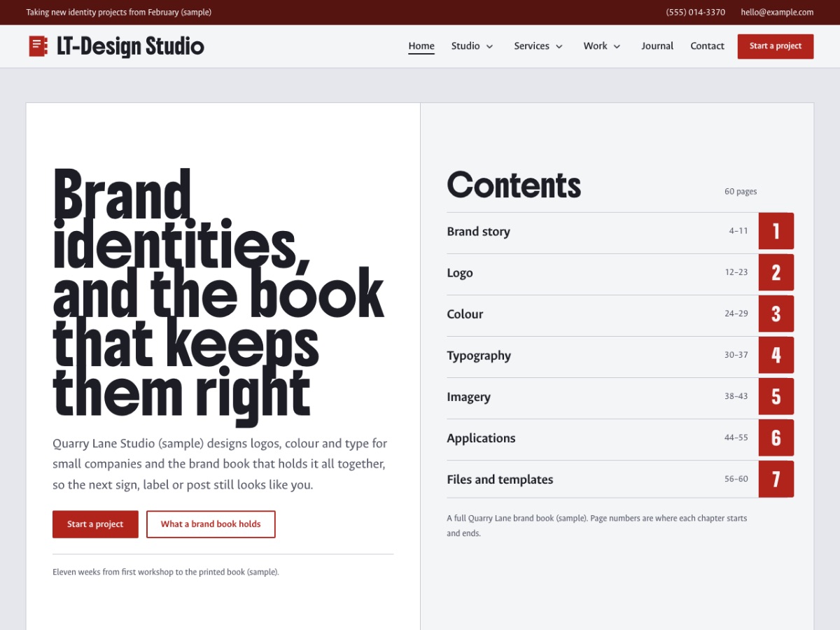
Task: Open the Brand story chapter row
Action: point(602,231)
